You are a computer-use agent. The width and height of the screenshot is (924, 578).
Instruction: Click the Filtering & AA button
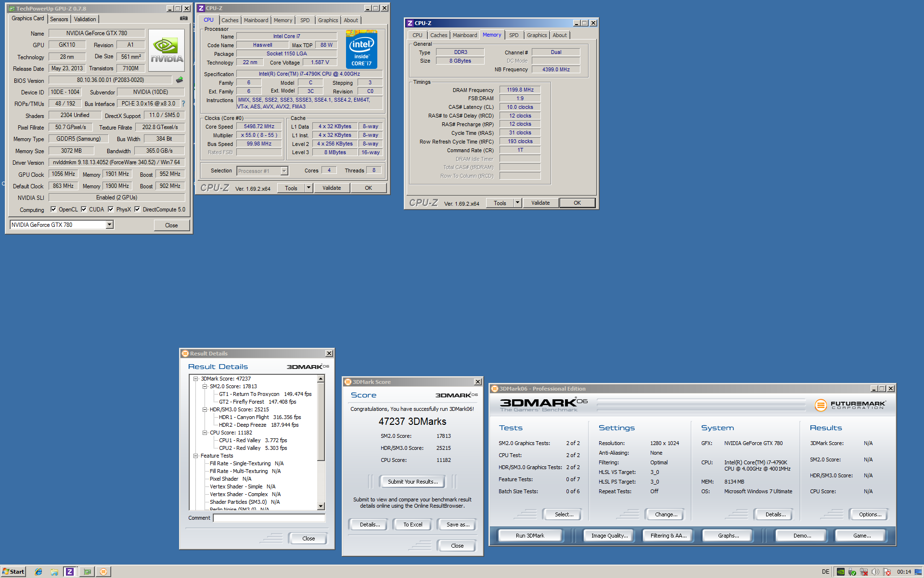[x=668, y=536]
